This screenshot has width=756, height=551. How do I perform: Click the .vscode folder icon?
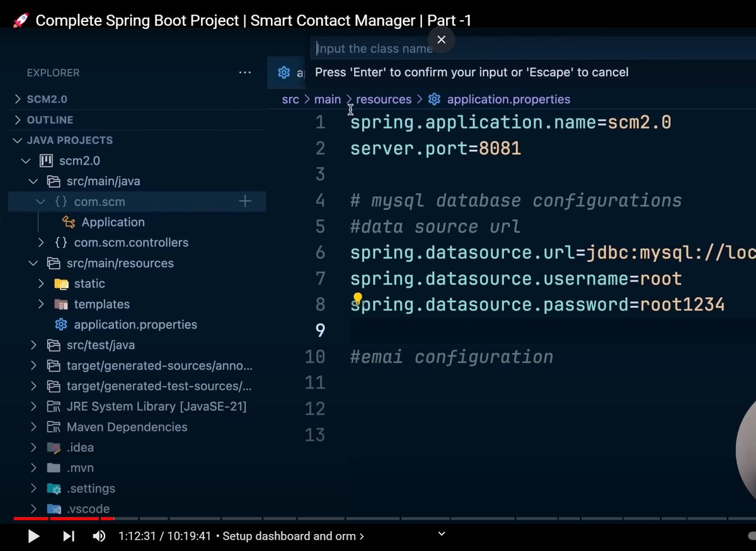tap(54, 509)
